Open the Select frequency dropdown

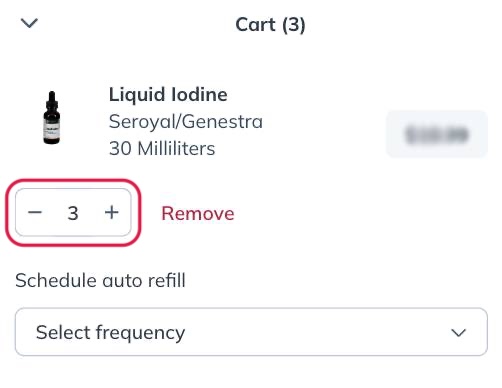(x=251, y=332)
